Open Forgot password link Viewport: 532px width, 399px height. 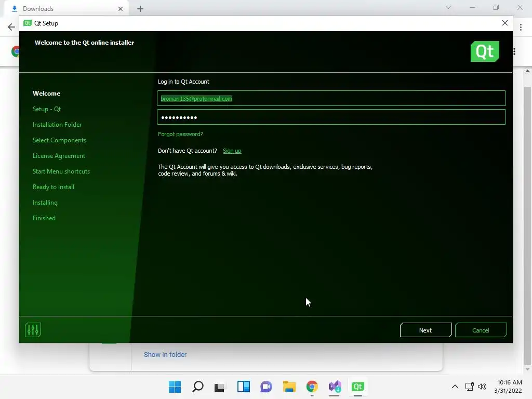point(180,134)
